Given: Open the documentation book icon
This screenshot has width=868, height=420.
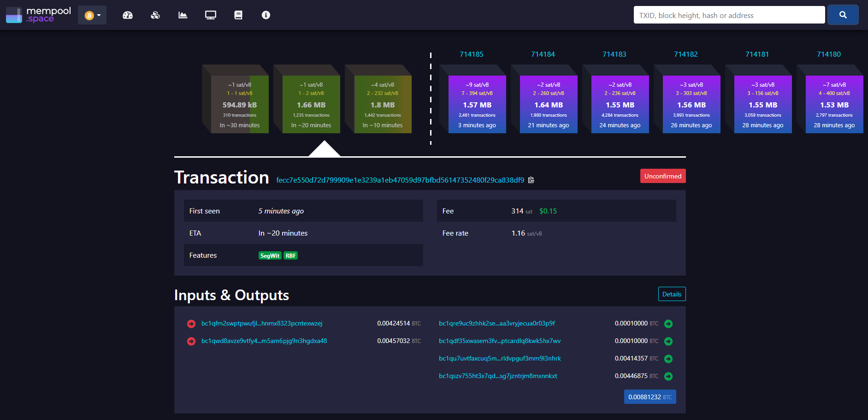Looking at the screenshot, I should point(238,15).
